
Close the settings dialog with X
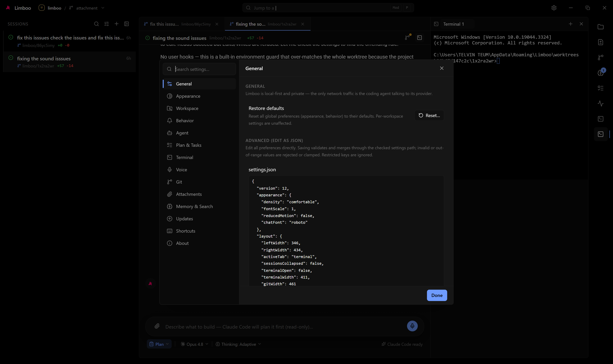coord(442,68)
